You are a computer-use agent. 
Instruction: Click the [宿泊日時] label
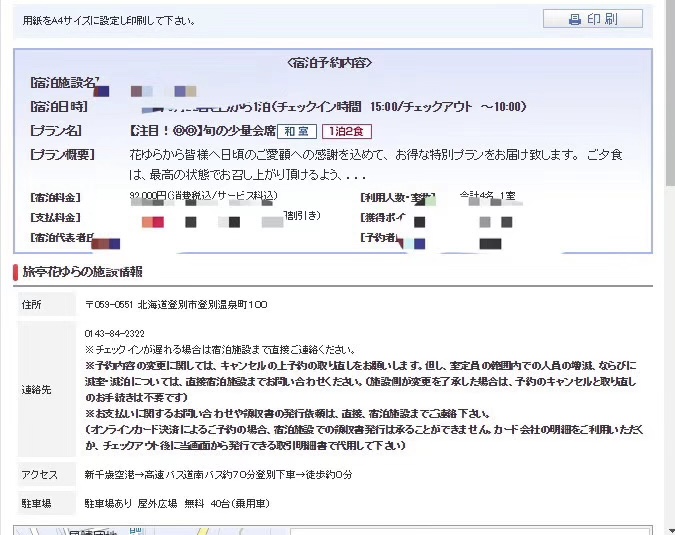pos(59,107)
